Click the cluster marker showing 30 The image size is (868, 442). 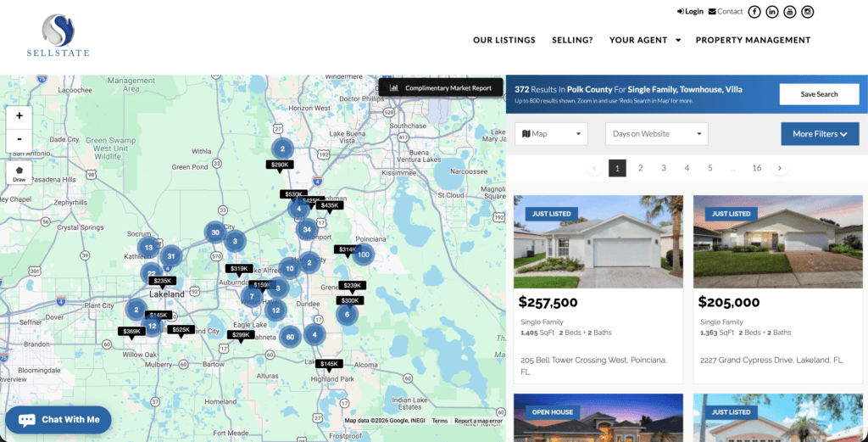coord(215,232)
